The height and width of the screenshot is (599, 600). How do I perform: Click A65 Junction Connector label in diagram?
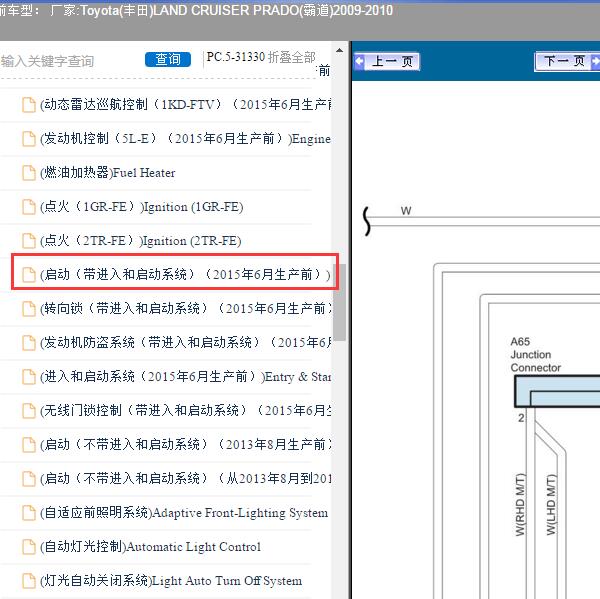coord(535,355)
